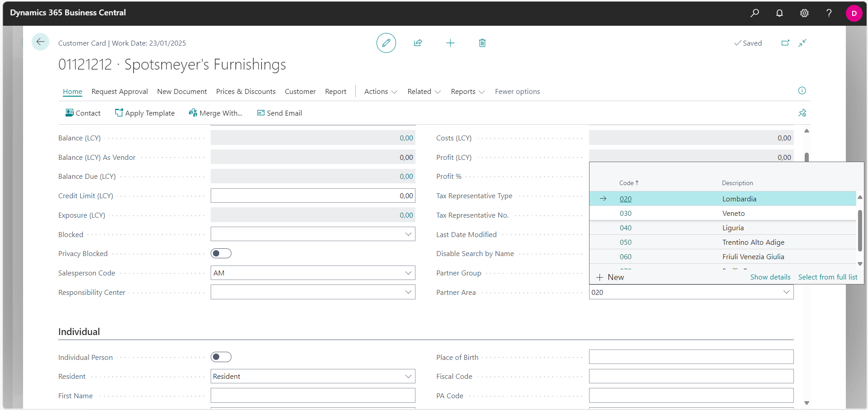Click First Name input field
This screenshot has height=410, width=868.
click(313, 396)
